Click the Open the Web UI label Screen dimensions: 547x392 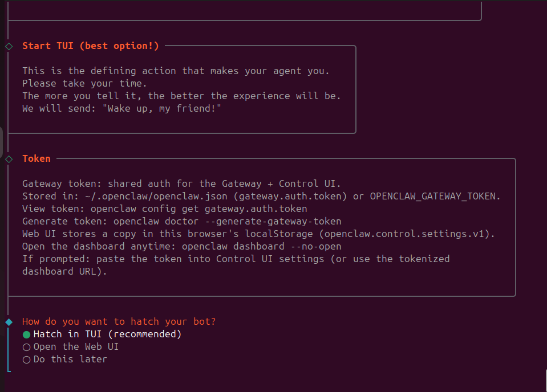coord(76,347)
